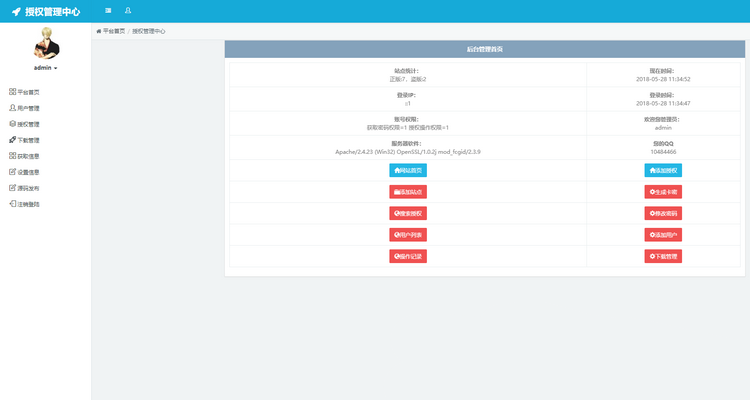
Task: Click the login IP value ::1
Action: click(408, 103)
